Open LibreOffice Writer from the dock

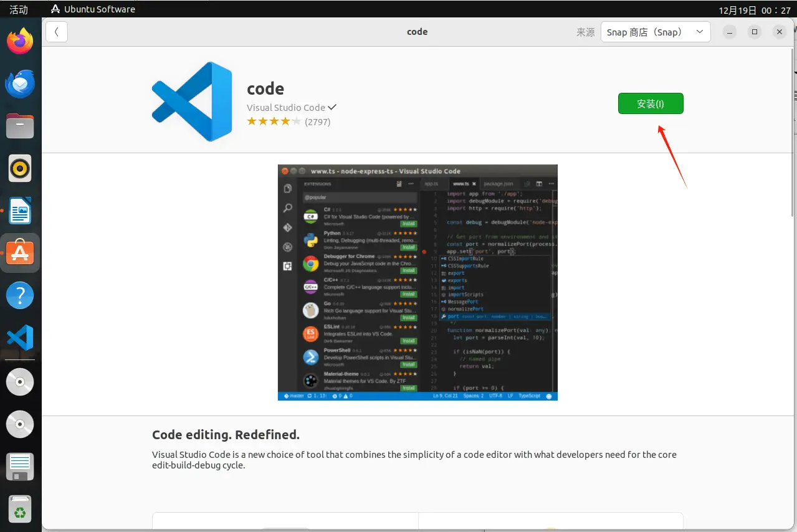click(20, 211)
